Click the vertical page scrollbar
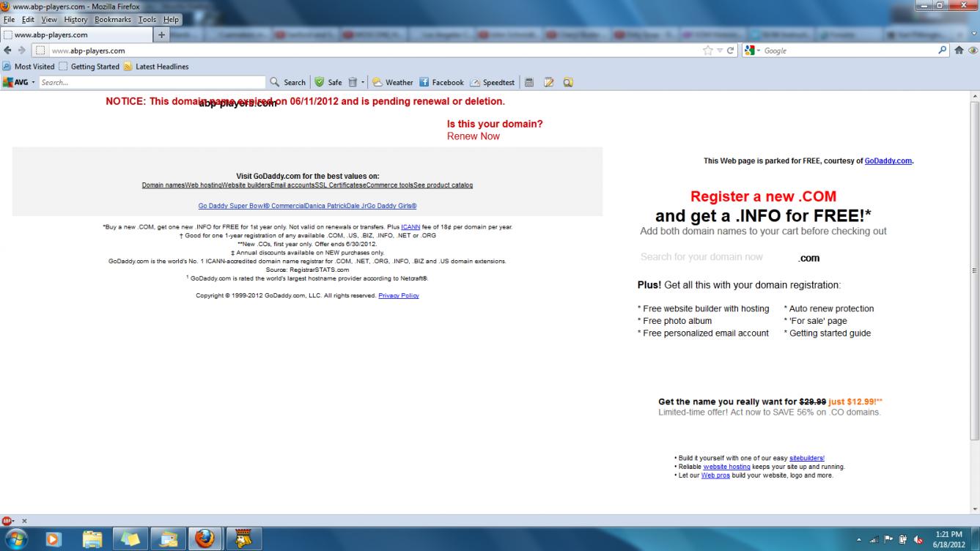Viewport: 980px width, 551px height. 974,270
